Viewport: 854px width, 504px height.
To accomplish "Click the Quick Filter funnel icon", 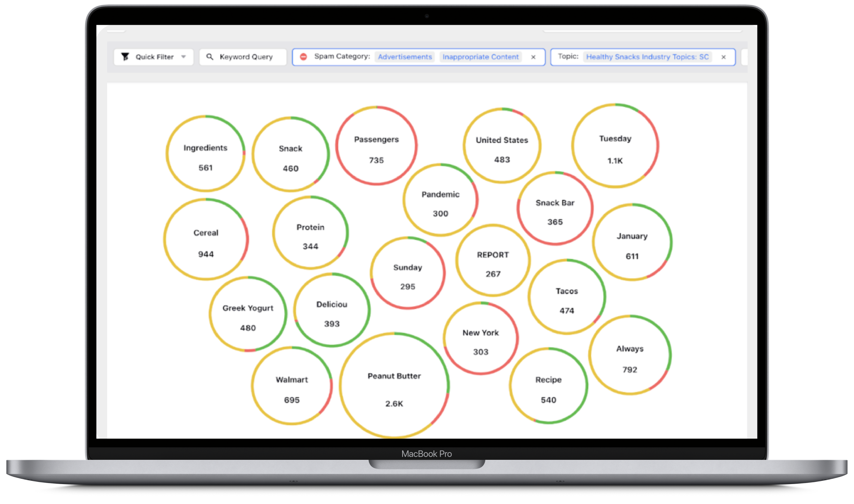I will 125,57.
